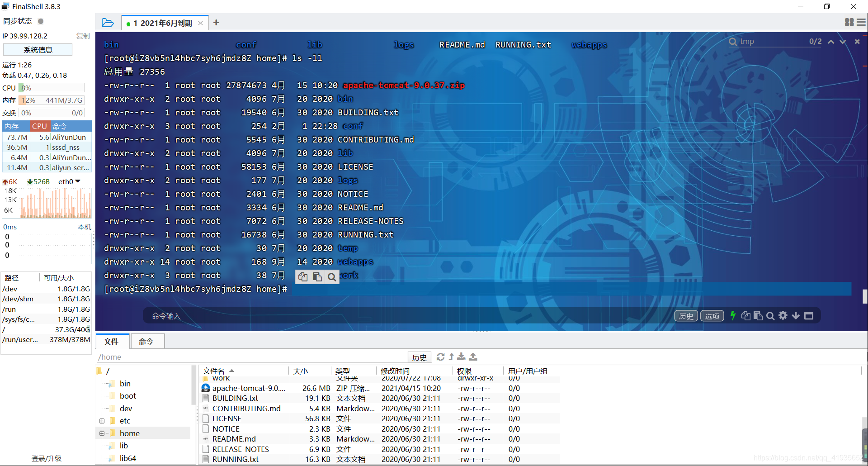
Task: Switch to grid layout view icon
Action: coord(849,22)
